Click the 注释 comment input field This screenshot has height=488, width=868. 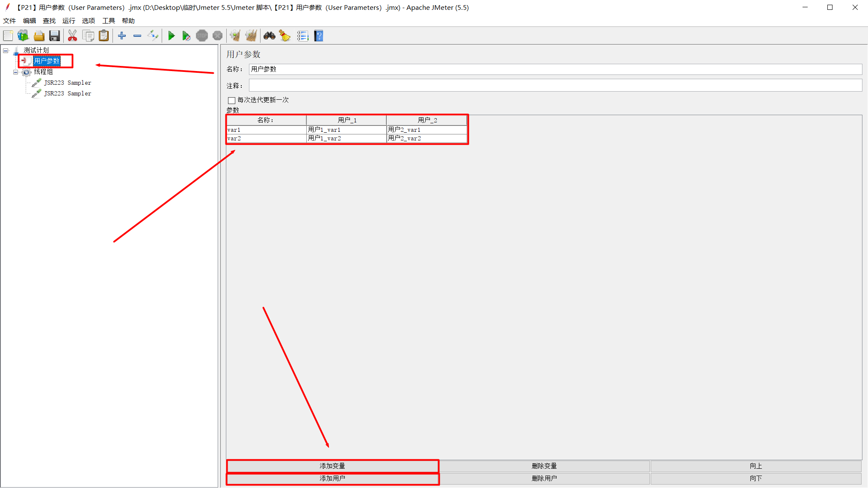coord(555,86)
